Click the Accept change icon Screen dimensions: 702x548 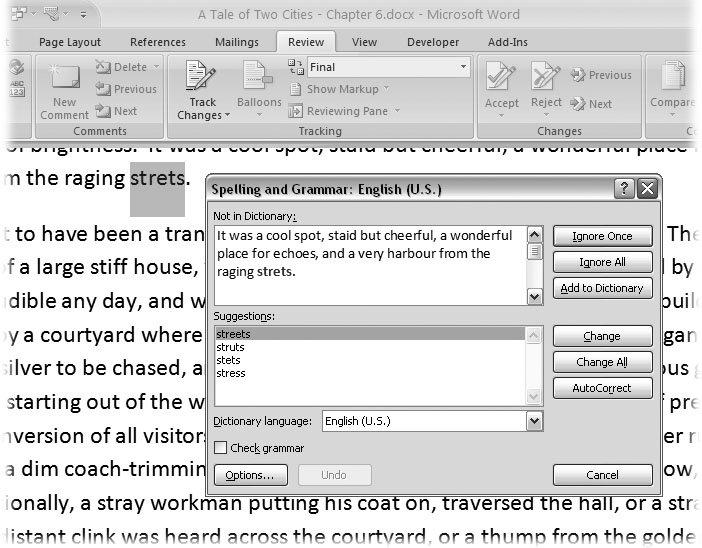[501, 78]
